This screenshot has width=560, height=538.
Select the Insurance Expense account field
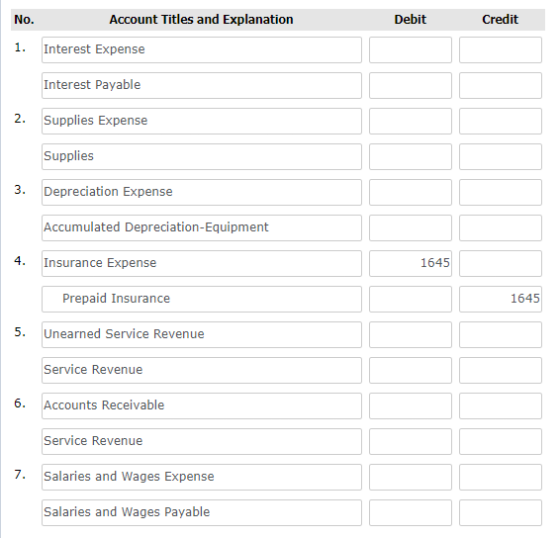tap(201, 263)
